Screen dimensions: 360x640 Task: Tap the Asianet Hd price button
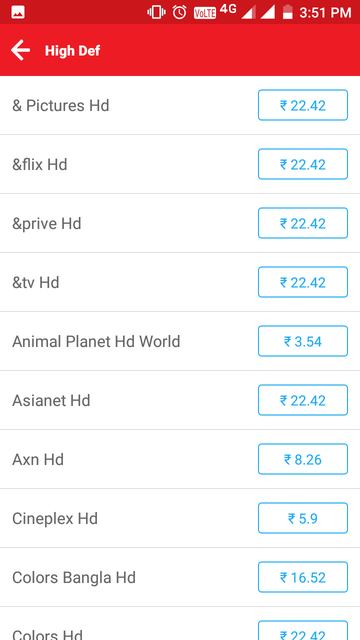tap(303, 400)
